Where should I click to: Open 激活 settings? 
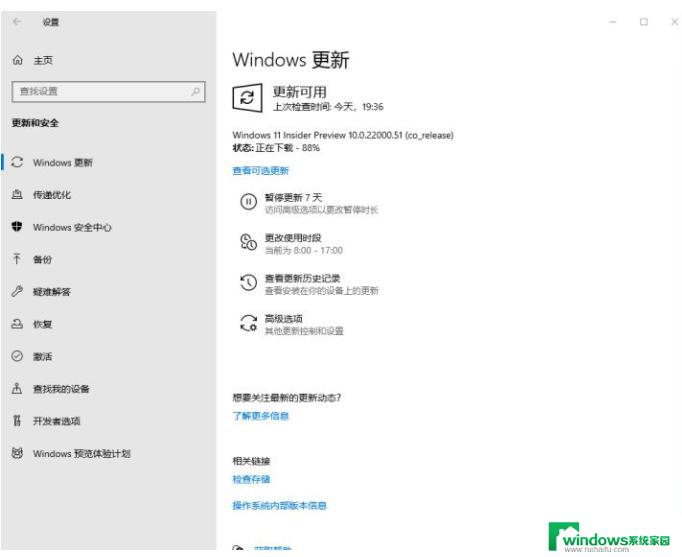109,356
